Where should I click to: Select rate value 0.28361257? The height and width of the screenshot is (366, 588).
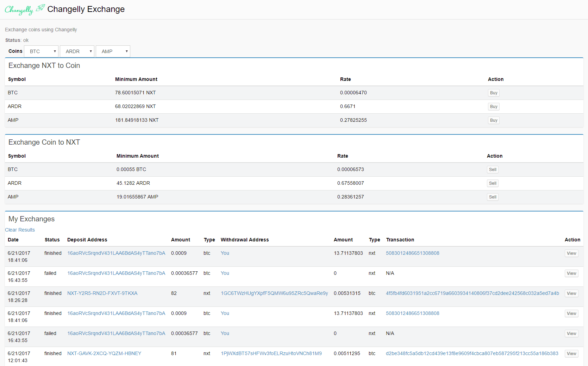pos(351,197)
